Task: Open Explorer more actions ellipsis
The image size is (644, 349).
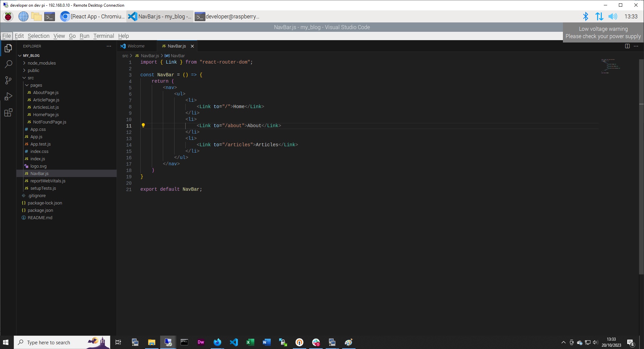Action: 109,46
